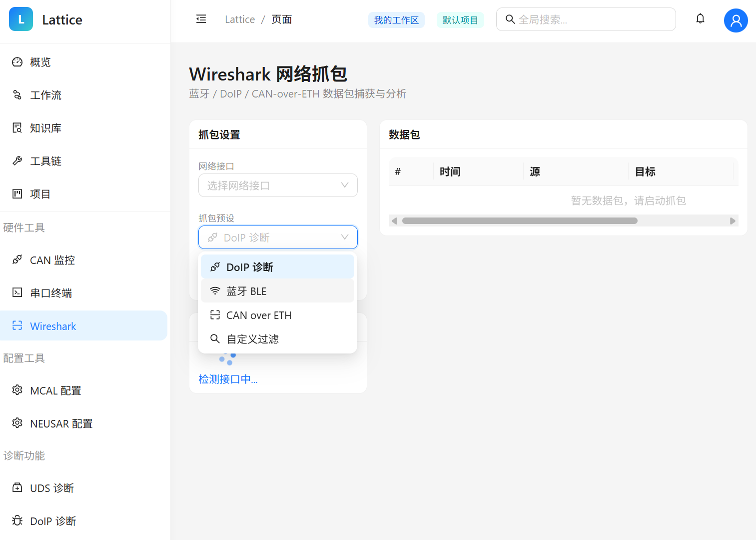Click the 知识库 icon in the sidebar

(x=17, y=127)
